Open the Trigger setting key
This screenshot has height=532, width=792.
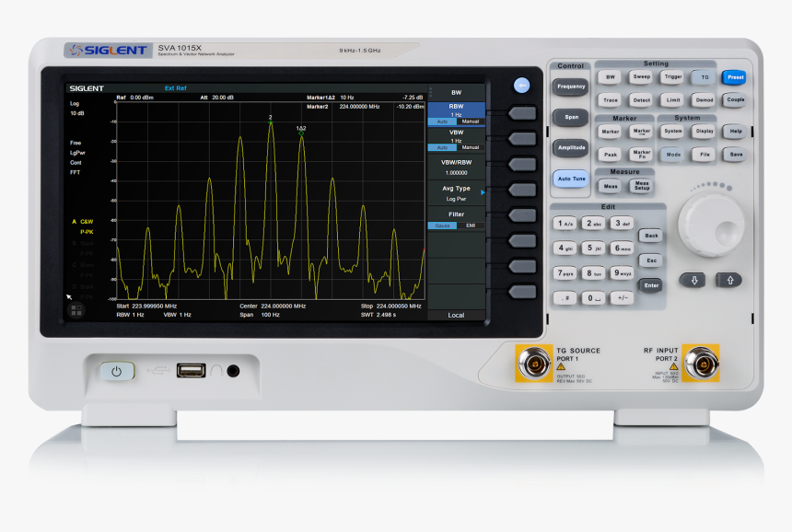(x=673, y=77)
